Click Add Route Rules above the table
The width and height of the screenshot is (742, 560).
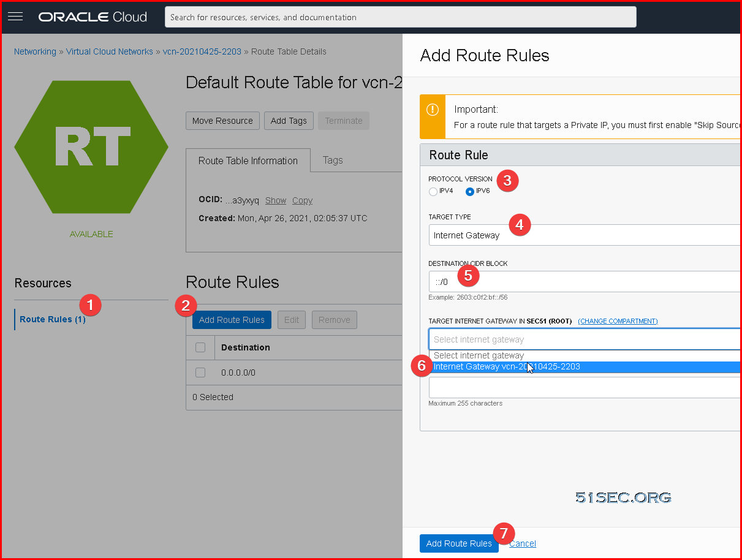click(x=232, y=320)
